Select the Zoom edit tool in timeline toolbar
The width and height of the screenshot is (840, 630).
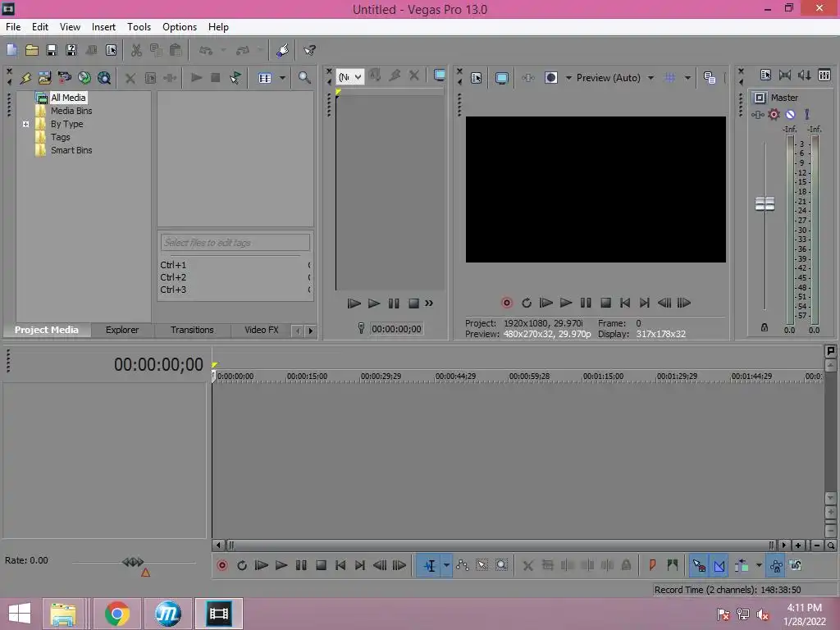[x=501, y=565]
